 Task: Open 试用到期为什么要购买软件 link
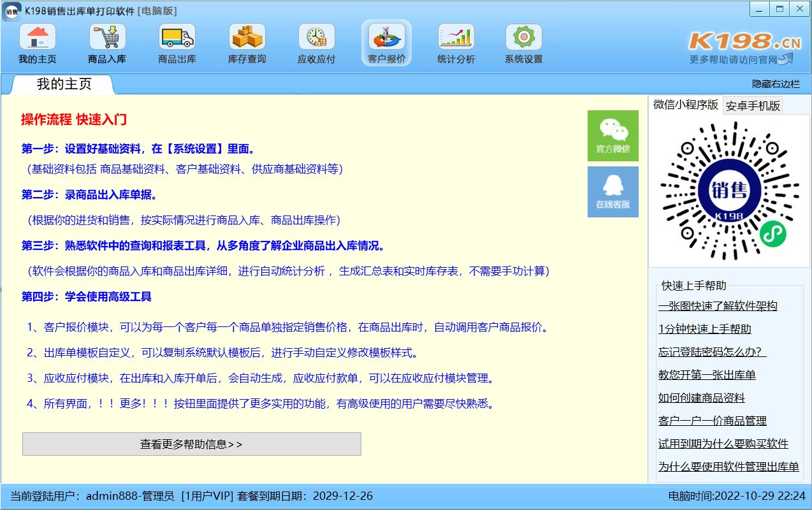(x=723, y=444)
